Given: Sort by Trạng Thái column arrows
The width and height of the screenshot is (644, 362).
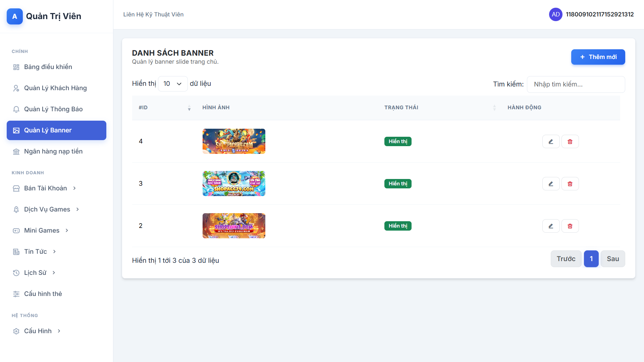Looking at the screenshot, I should click(494, 108).
